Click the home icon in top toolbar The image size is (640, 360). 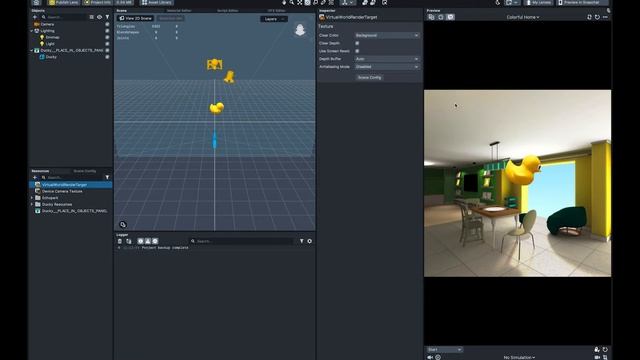[36, 2]
